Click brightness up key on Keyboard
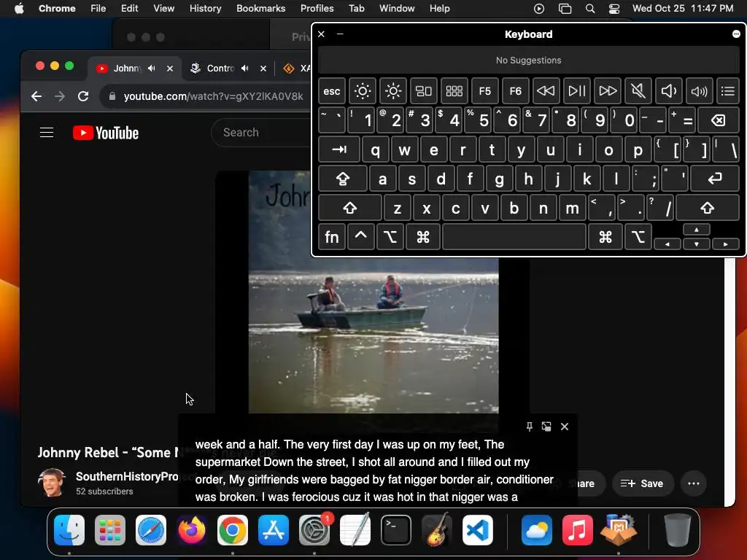Viewport: 747px width, 560px height. [x=393, y=91]
